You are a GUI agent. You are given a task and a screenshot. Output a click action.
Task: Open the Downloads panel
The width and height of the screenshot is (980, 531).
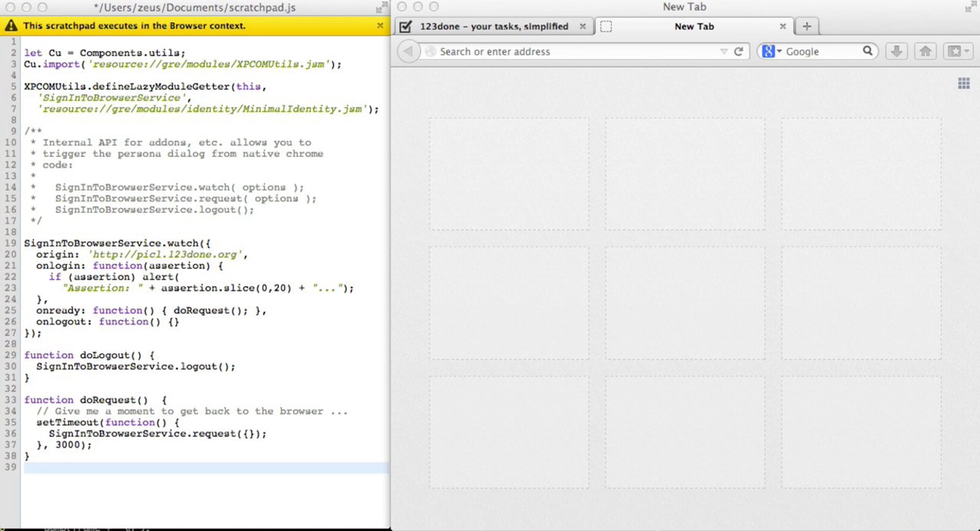(897, 51)
